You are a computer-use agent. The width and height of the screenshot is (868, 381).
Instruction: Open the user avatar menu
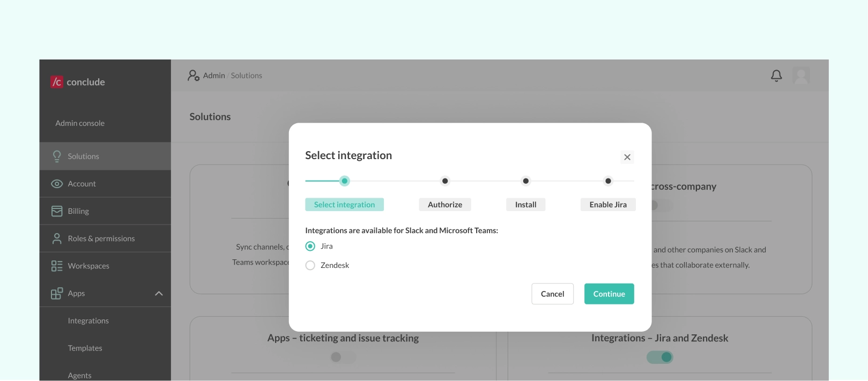point(801,76)
